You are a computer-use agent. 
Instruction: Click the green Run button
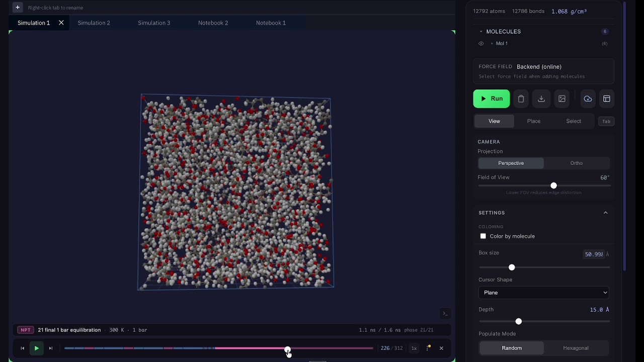coord(492,99)
